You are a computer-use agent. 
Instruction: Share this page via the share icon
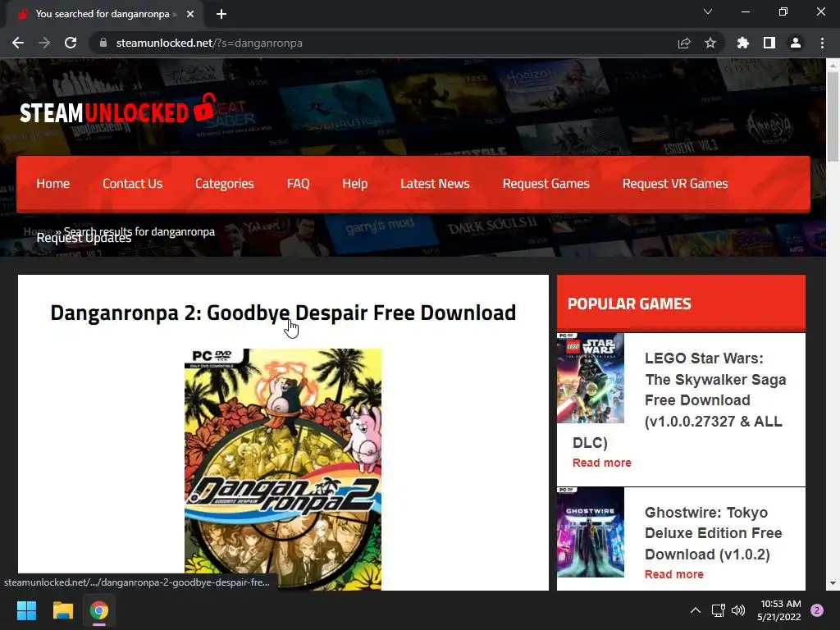(684, 43)
